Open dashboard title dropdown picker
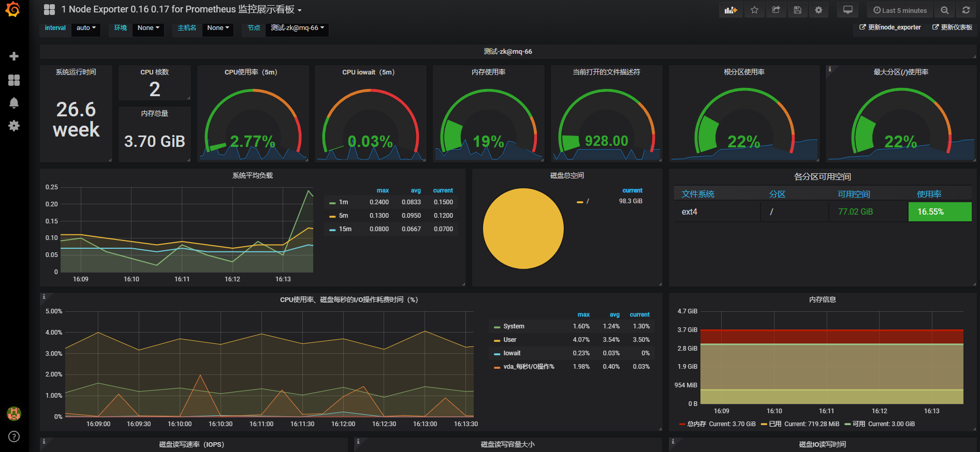 point(181,9)
